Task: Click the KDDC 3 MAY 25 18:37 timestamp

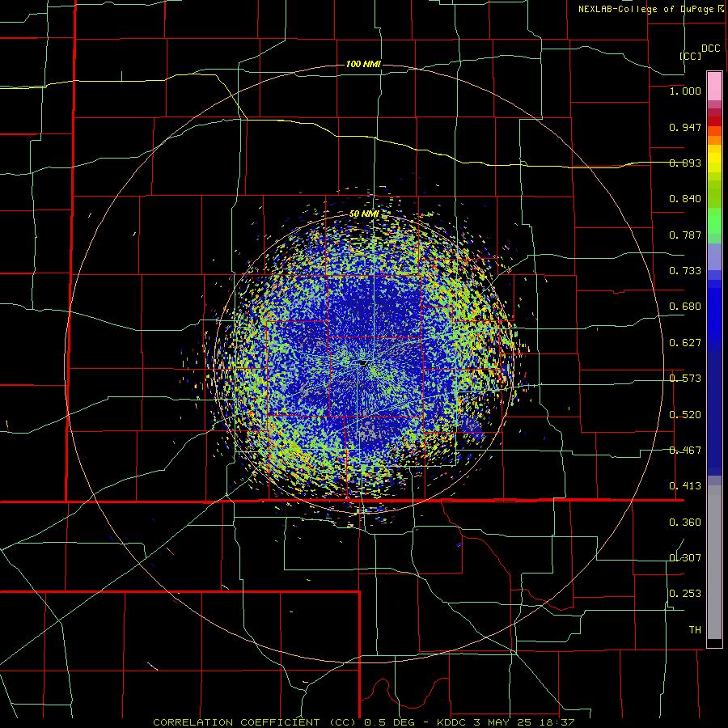Action: point(506,722)
